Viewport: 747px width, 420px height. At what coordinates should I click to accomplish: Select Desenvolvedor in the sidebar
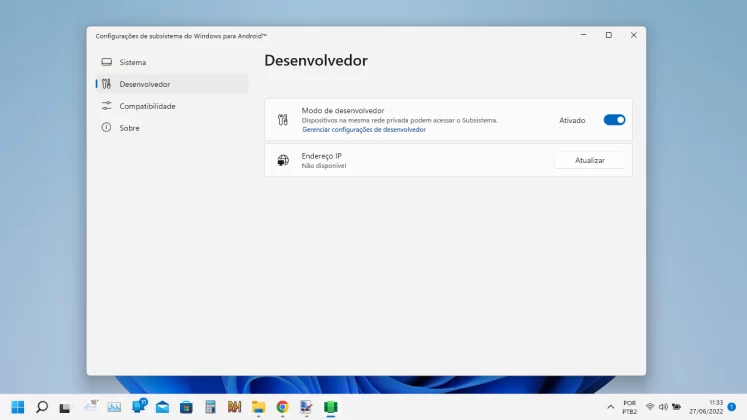point(144,84)
